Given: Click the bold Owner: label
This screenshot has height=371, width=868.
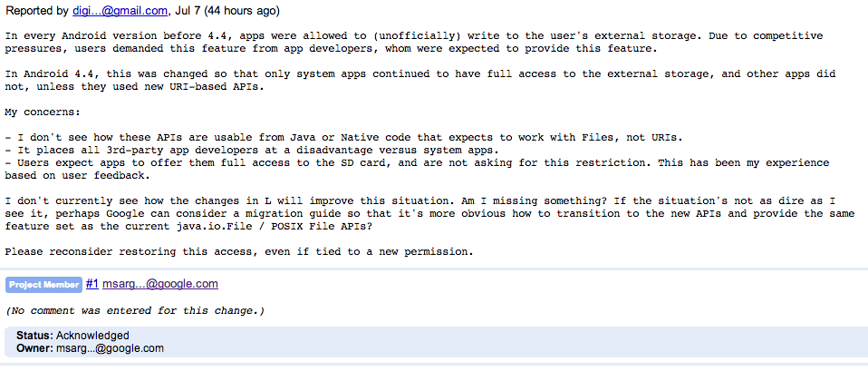Looking at the screenshot, I should click(x=34, y=348).
